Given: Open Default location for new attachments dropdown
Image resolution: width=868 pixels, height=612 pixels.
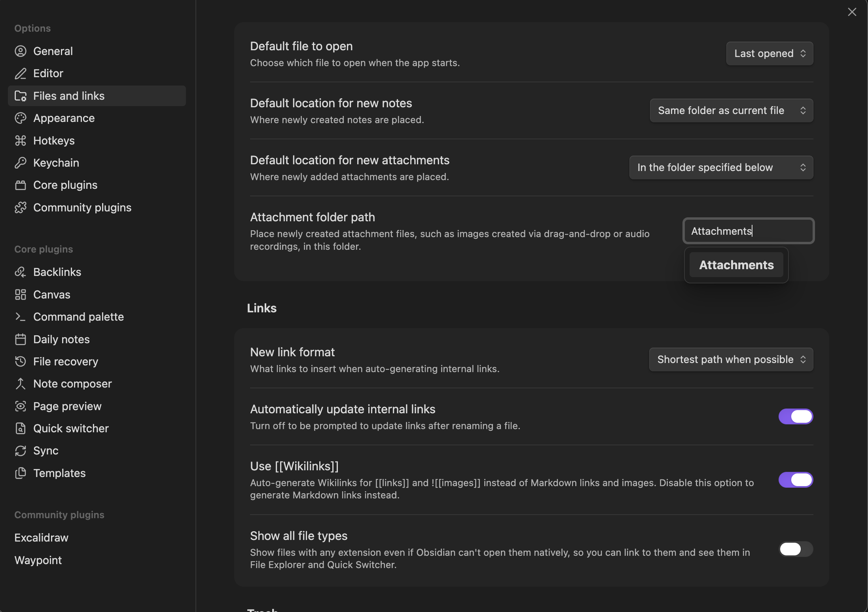Looking at the screenshot, I should point(721,167).
